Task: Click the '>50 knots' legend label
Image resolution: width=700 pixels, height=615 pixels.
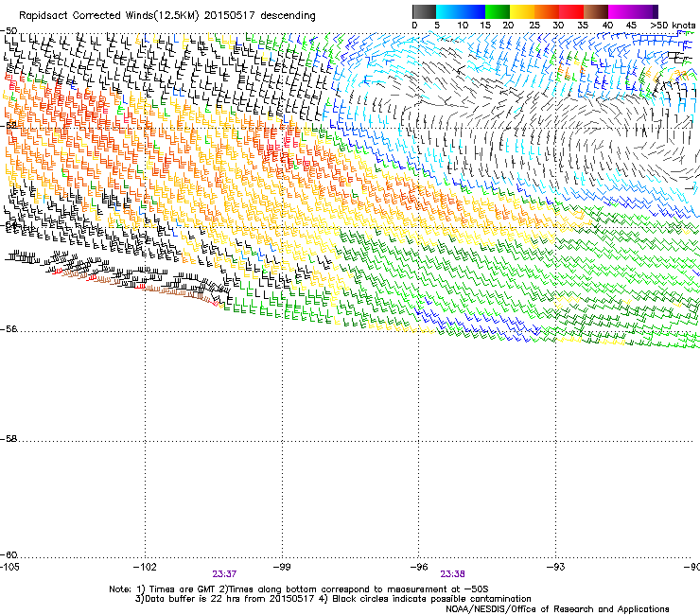Action: point(673,26)
